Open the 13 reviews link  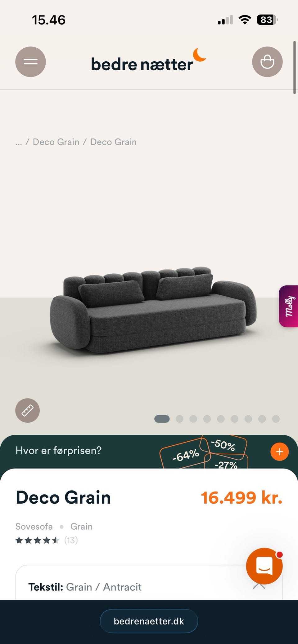point(71,540)
